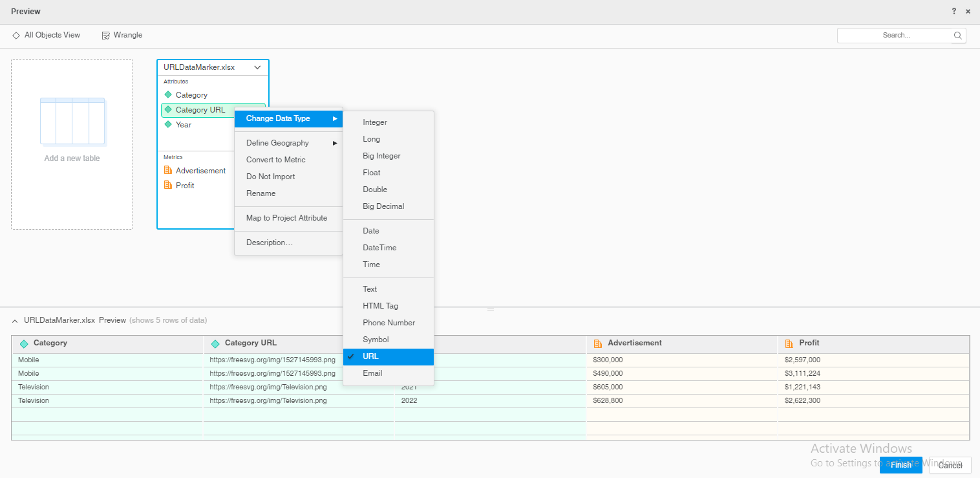The width and height of the screenshot is (980, 478).
Task: Choose Rename in the context menu
Action: coord(261,193)
